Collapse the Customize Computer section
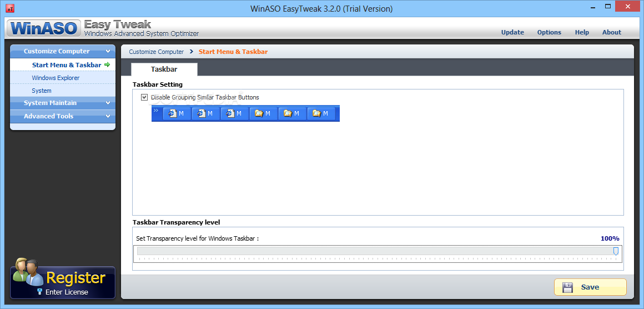 (63, 51)
